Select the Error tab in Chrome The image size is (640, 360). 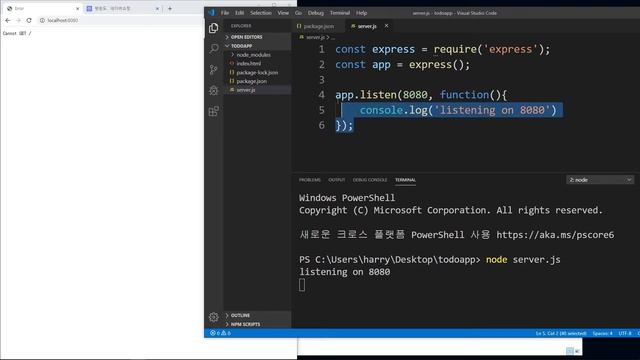coord(41,8)
